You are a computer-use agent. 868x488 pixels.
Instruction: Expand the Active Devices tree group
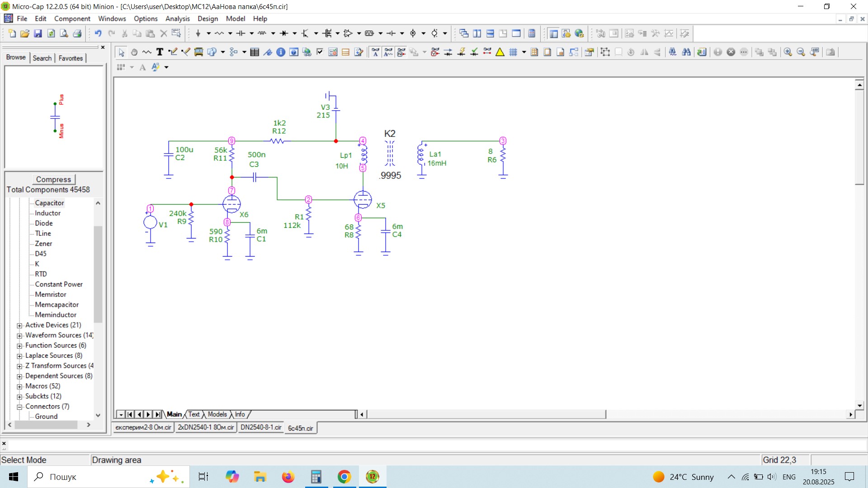(x=19, y=325)
